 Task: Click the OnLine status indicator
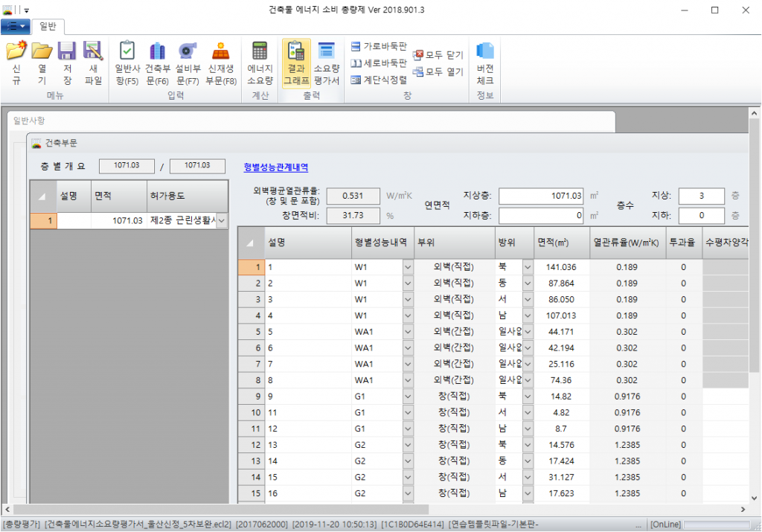click(x=666, y=525)
